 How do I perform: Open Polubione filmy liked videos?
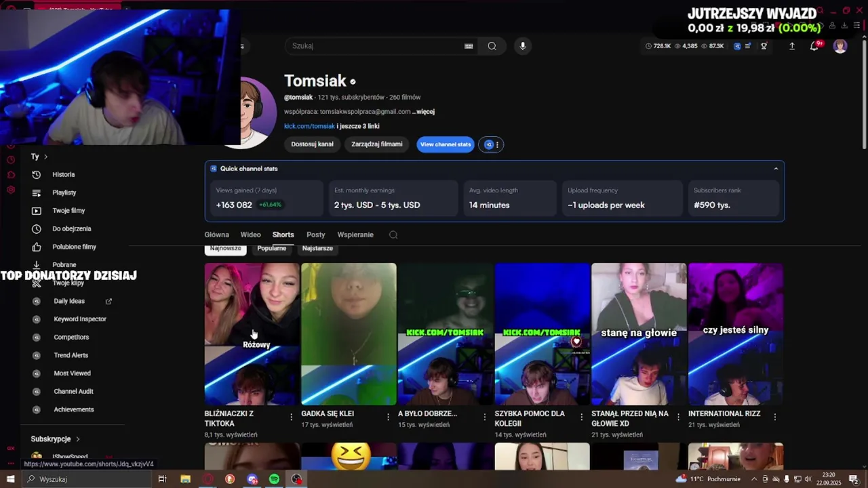(x=73, y=247)
